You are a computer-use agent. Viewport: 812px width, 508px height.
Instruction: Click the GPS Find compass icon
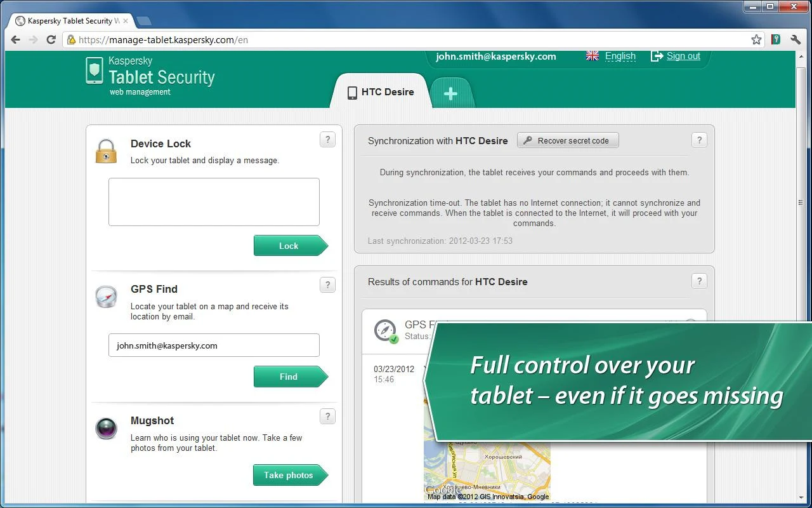click(x=106, y=297)
